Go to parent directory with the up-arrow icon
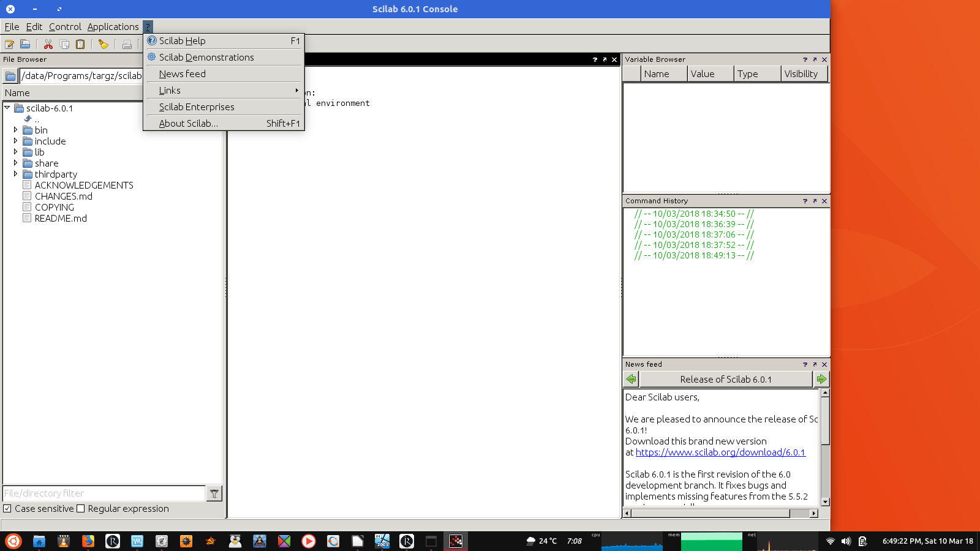 28,119
